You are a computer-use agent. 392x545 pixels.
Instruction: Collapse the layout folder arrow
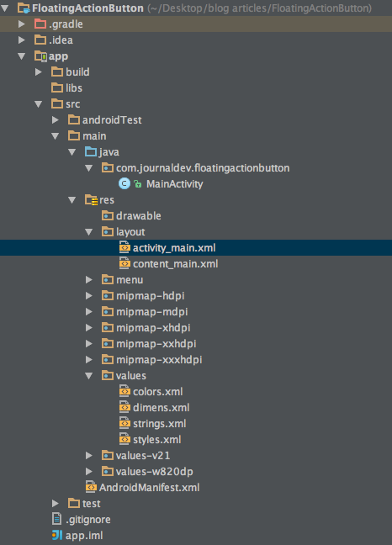point(89,232)
